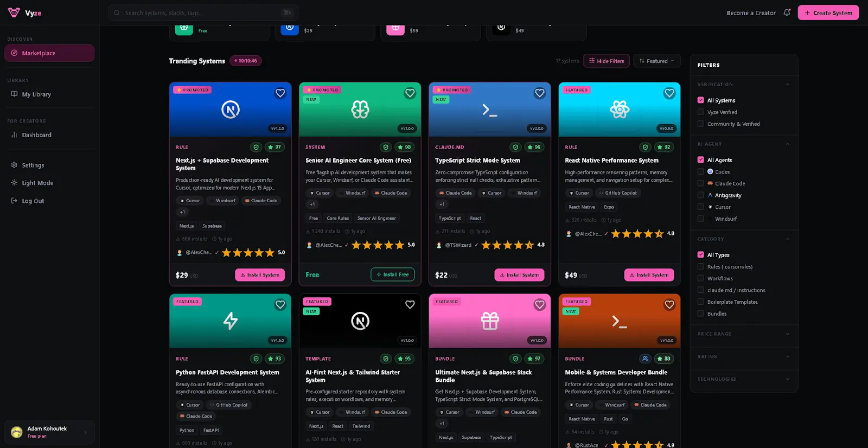This screenshot has width=868, height=448.
Task: Favorite the Python FastAPI Development System card
Action: [280, 305]
